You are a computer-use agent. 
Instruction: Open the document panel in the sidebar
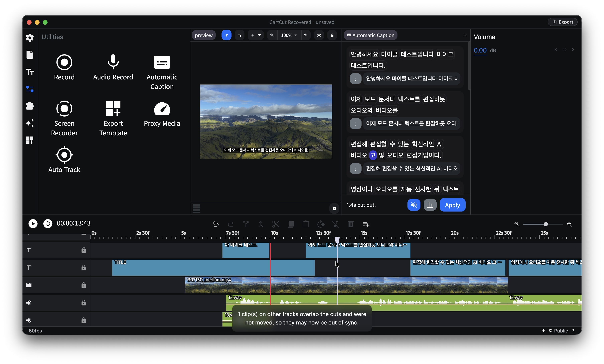30,55
